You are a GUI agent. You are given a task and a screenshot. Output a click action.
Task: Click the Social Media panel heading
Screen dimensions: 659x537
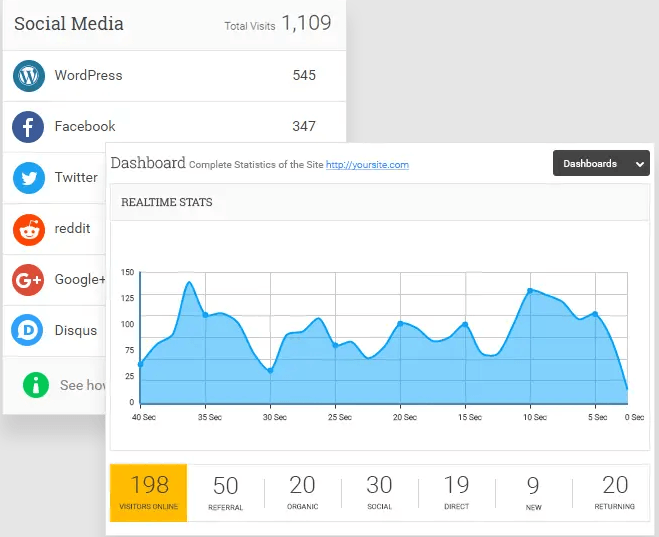69,24
